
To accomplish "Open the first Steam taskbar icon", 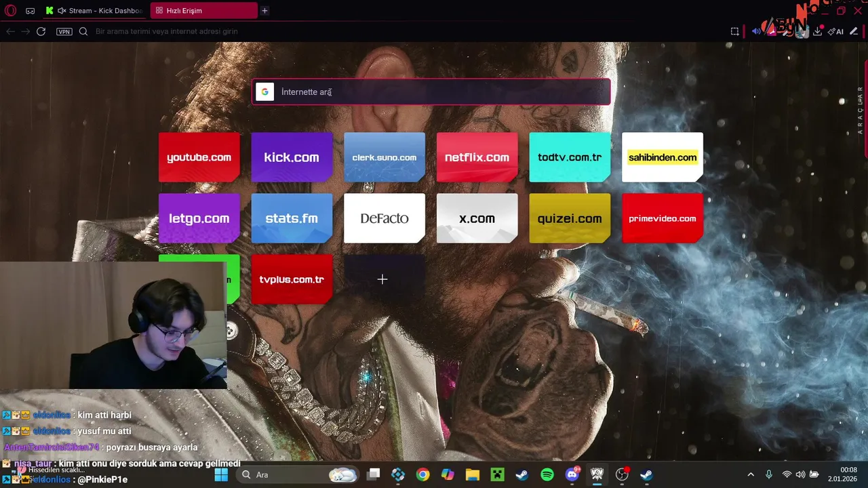I will [523, 474].
